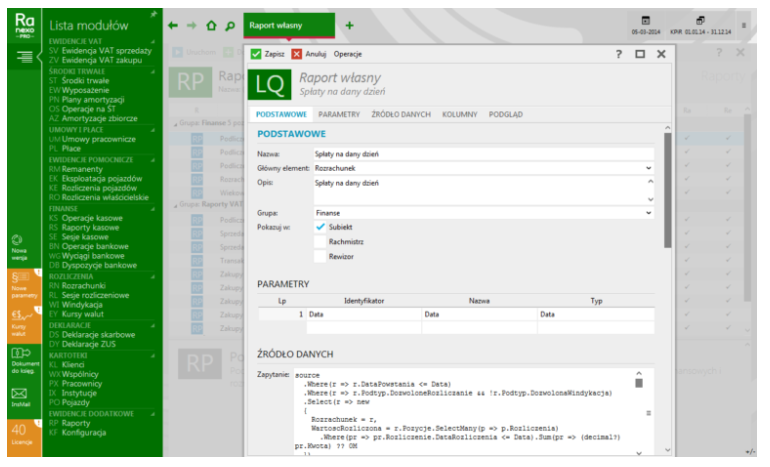Viewport: 770px width, 467px height.
Task: Collapse the UMOWY I PŁACE module section
Action: (x=153, y=130)
